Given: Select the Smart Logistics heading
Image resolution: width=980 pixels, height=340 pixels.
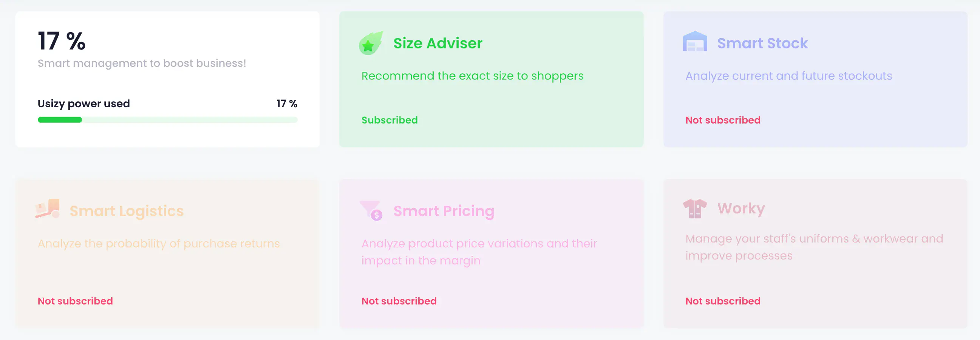Looking at the screenshot, I should click(126, 211).
